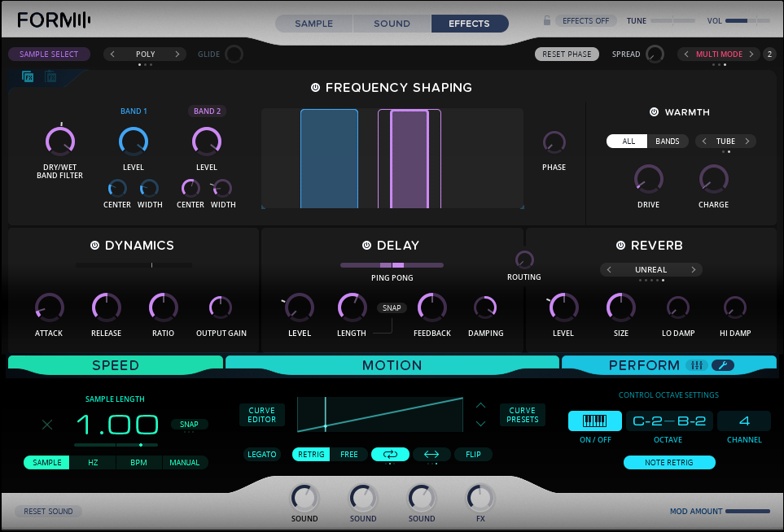Toggle the Frequency Shaping power icon

tap(316, 87)
